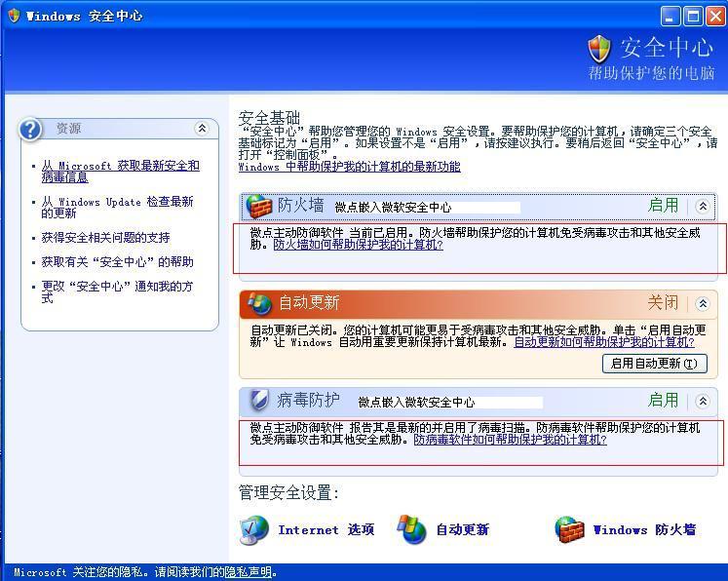Collapse the 自动更新 section
The width and height of the screenshot is (728, 581).
click(x=703, y=303)
